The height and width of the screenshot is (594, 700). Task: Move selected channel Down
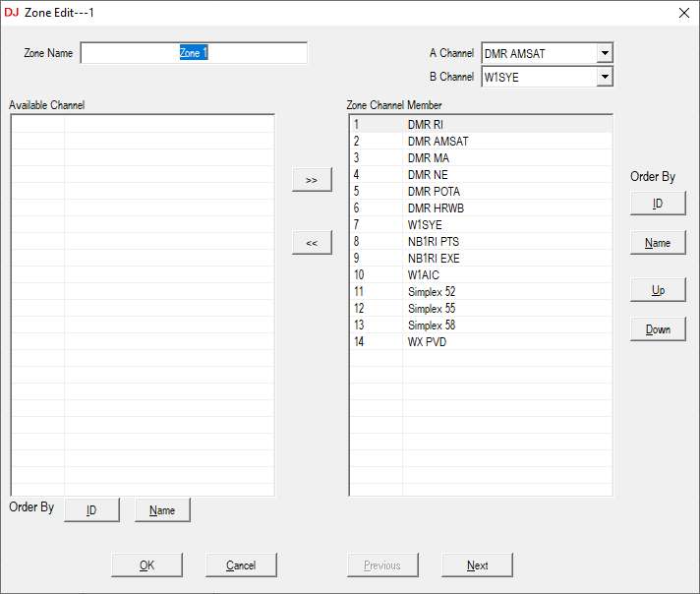pos(658,329)
